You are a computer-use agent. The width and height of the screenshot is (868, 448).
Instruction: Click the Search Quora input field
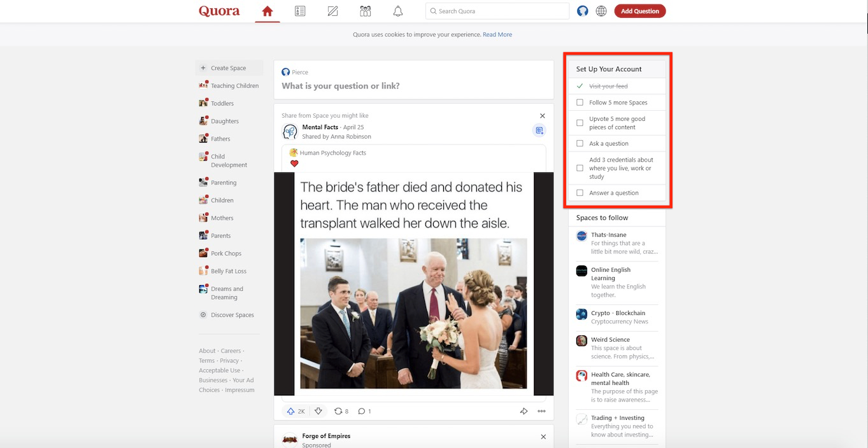(497, 11)
